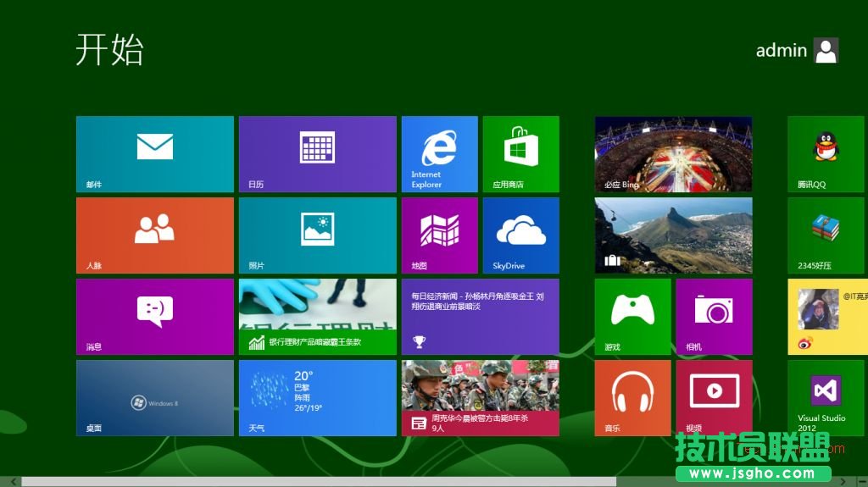The width and height of the screenshot is (868, 487).
Task: Open the People (人脉) tile
Action: [154, 235]
